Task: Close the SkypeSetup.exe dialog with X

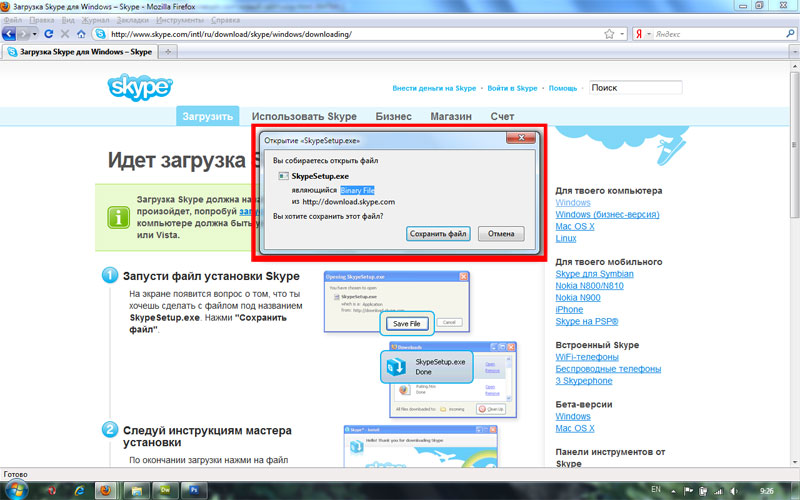Action: coord(521,138)
